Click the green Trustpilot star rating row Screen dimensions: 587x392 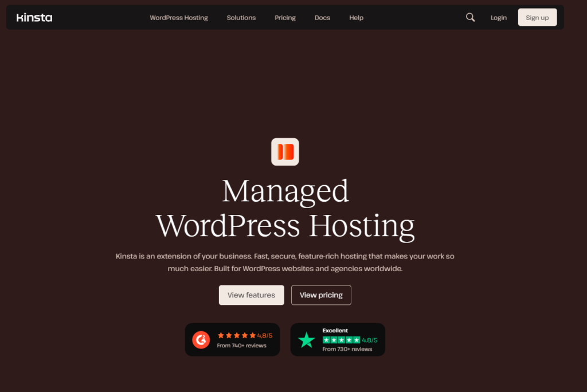click(x=350, y=340)
